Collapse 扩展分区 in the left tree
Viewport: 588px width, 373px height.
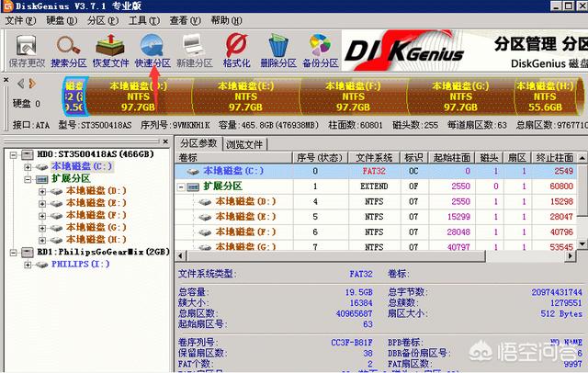coord(30,179)
